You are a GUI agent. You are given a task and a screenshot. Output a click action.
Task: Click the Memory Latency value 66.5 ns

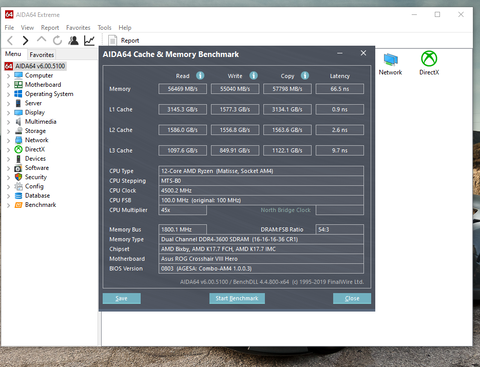tap(340, 89)
